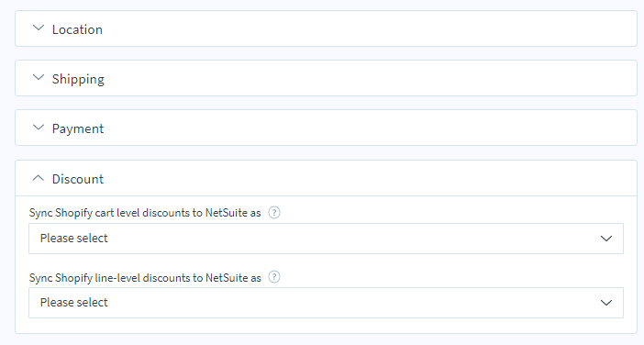Open the cart level discounts 'Please select' dropdown
This screenshot has height=345, width=644.
(x=326, y=239)
